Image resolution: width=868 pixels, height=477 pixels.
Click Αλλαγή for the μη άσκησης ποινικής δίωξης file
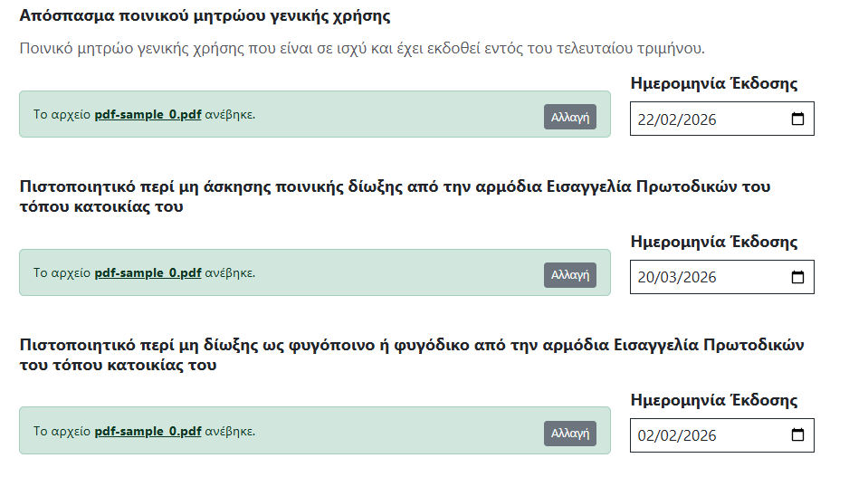pos(570,275)
